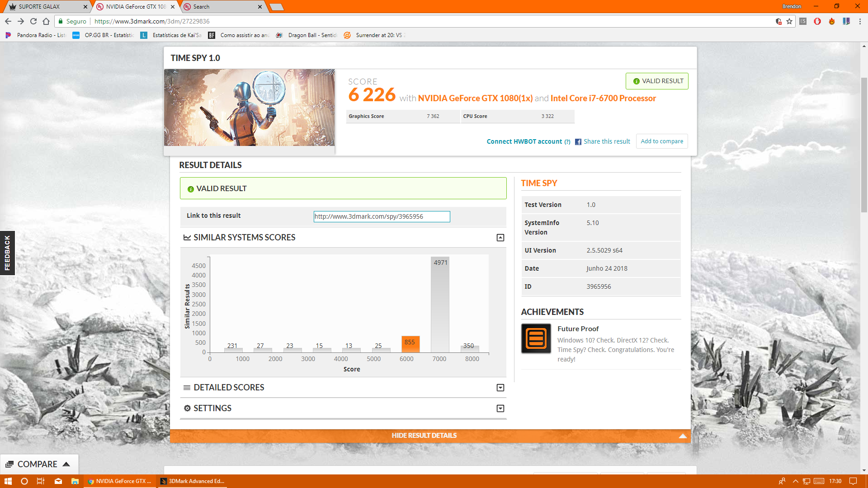Click the page vertical scrollbar thumb
The image size is (868, 488).
(x=864, y=145)
